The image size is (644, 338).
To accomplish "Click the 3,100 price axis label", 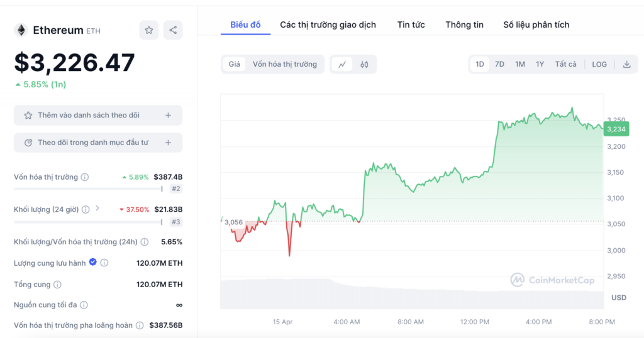I will [x=616, y=198].
